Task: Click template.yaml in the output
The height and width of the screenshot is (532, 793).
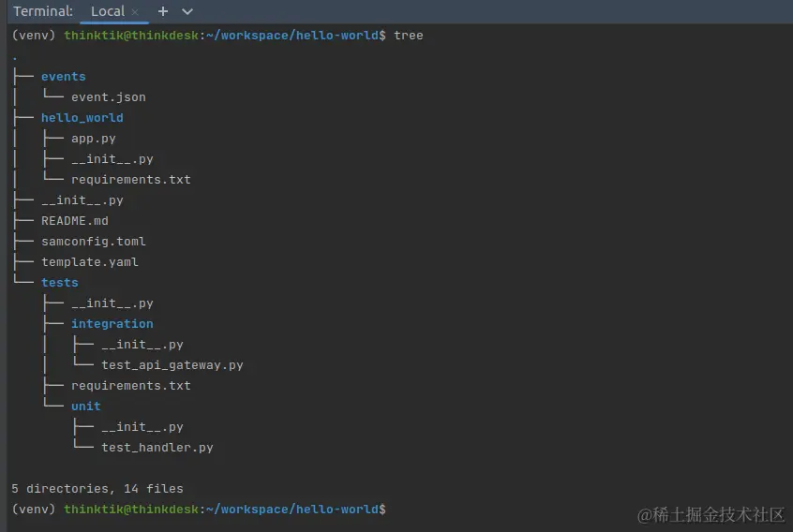Action: coord(89,261)
